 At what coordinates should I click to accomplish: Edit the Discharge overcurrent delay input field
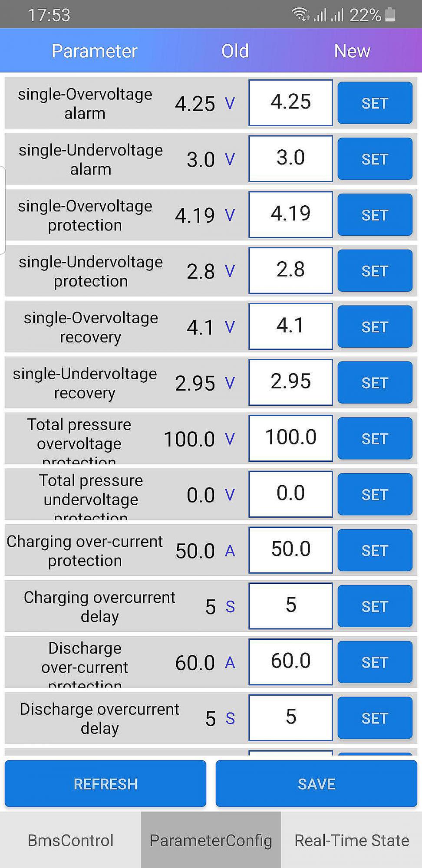[x=290, y=717]
